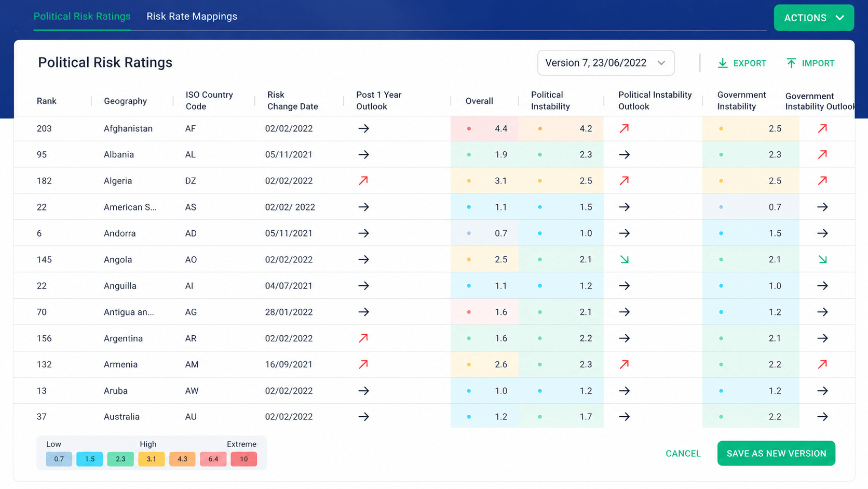Click American Samoa's Political Instability Outlook arrow
The height and width of the screenshot is (489, 868).
tap(625, 207)
